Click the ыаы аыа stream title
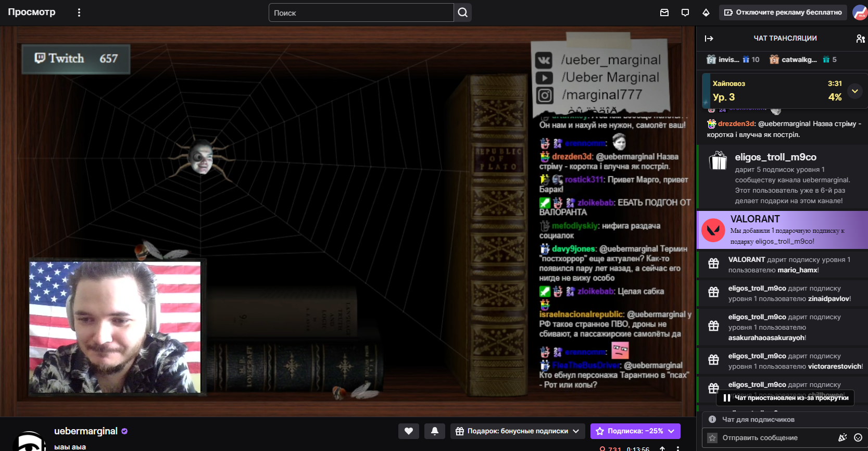This screenshot has width=868, height=451. pyautogui.click(x=70, y=447)
